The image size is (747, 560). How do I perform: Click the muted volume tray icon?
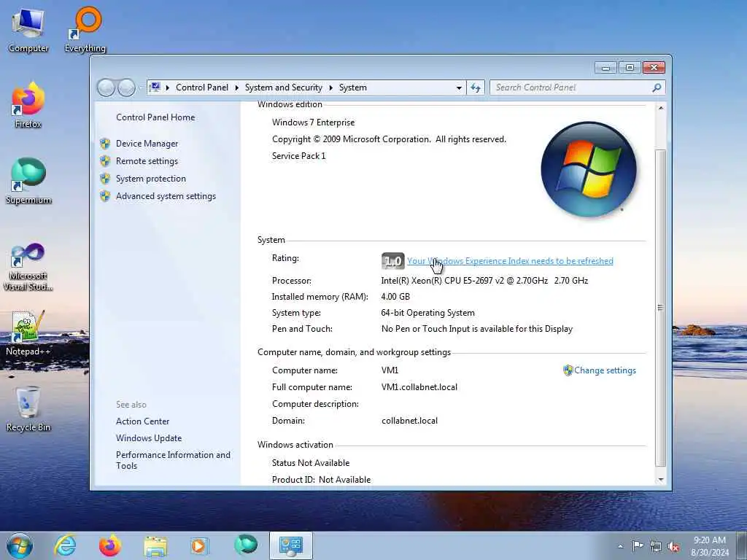pos(673,547)
